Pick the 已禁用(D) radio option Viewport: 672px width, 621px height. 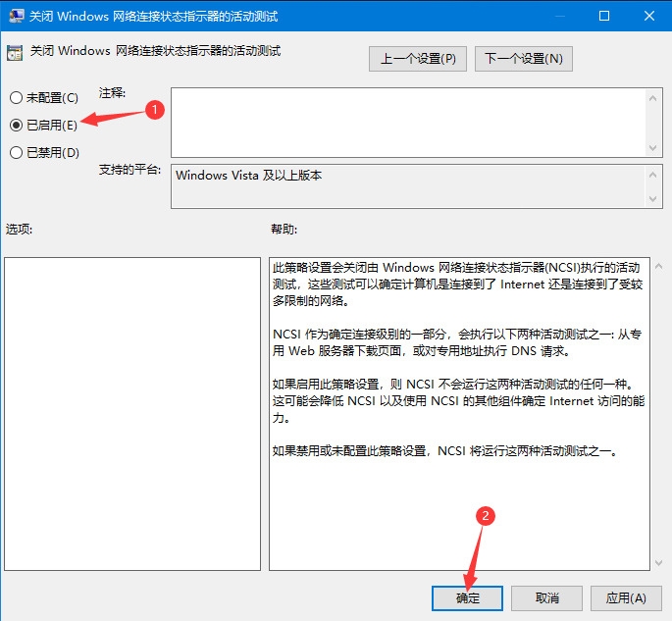[x=16, y=152]
